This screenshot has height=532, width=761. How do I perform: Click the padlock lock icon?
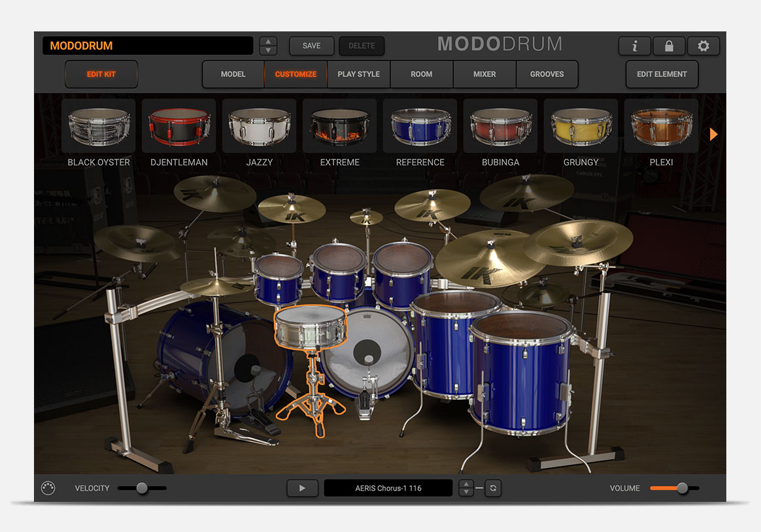669,46
